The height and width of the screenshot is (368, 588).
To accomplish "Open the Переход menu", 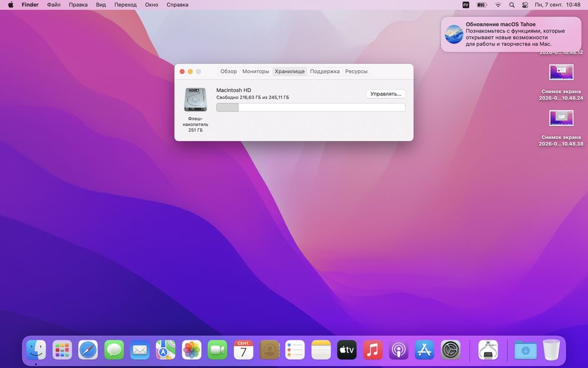I will [x=125, y=5].
